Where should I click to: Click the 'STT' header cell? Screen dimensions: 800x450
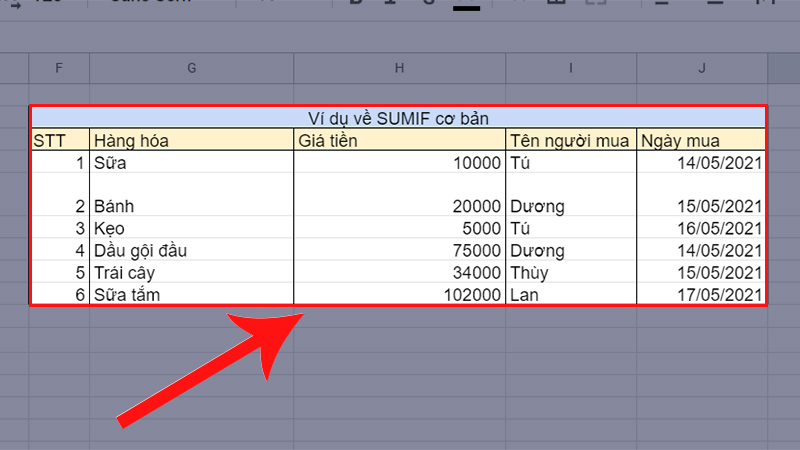tap(60, 140)
